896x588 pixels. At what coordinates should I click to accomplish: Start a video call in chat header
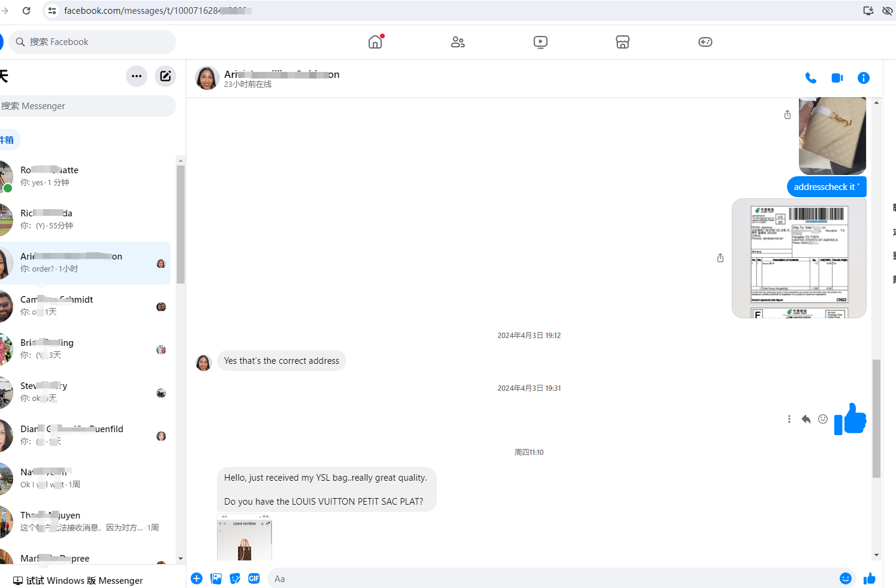pos(837,78)
